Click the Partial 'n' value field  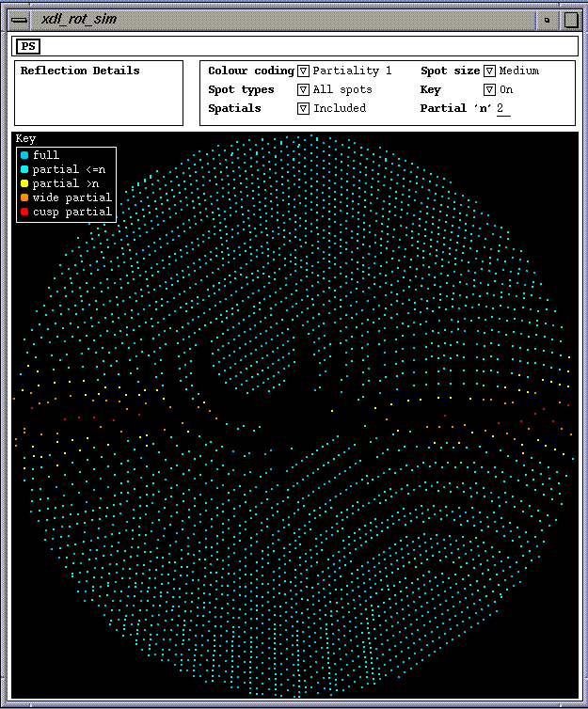coord(503,109)
